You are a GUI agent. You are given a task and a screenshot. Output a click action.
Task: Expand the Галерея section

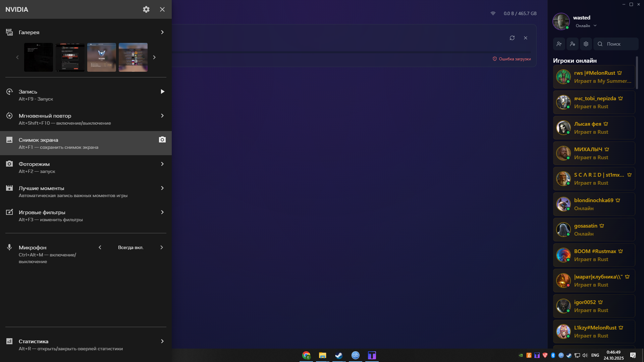[162, 32]
